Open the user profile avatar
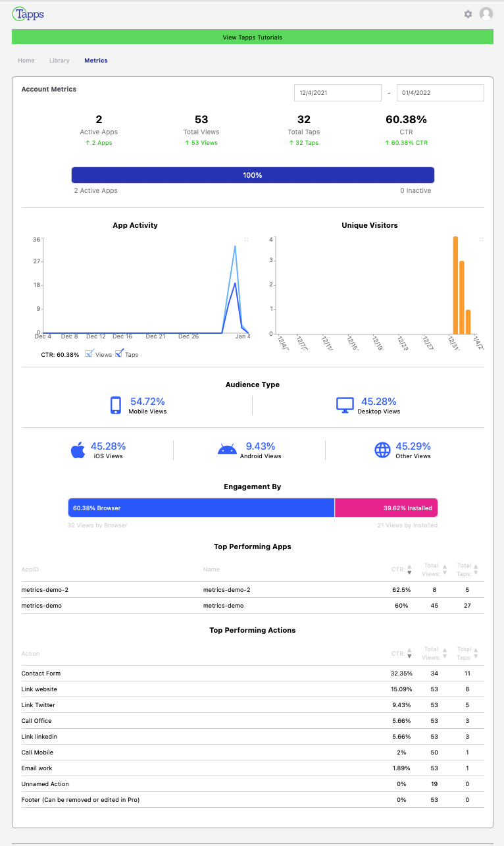The width and height of the screenshot is (504, 846). coord(486,14)
